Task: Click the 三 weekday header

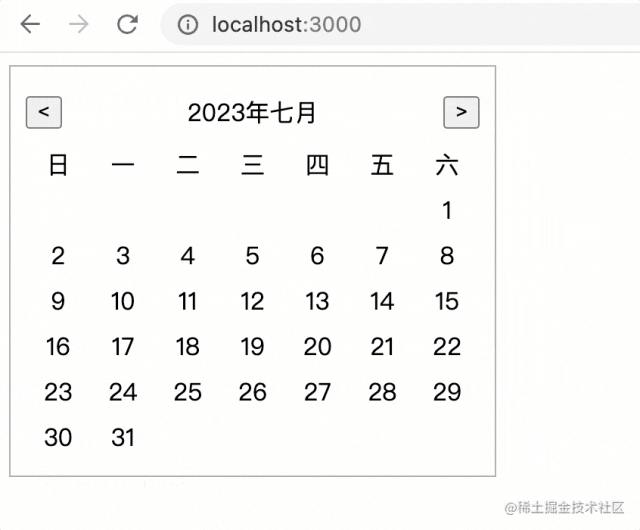Action: [x=253, y=165]
